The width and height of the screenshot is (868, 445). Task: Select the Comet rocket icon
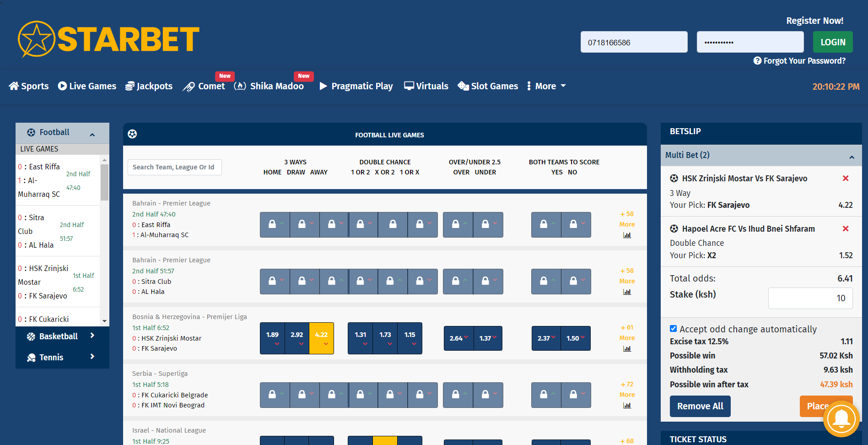tap(189, 86)
